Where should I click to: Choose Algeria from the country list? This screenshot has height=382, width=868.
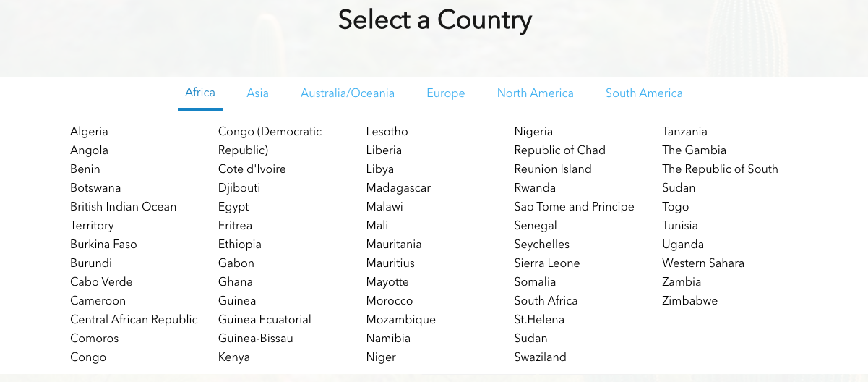tap(89, 132)
